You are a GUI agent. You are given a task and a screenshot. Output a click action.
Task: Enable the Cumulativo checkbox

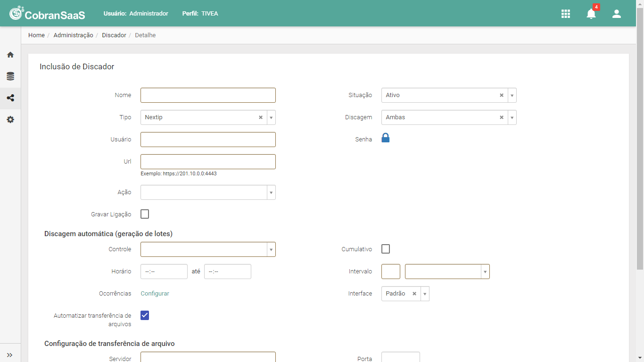coord(386,249)
